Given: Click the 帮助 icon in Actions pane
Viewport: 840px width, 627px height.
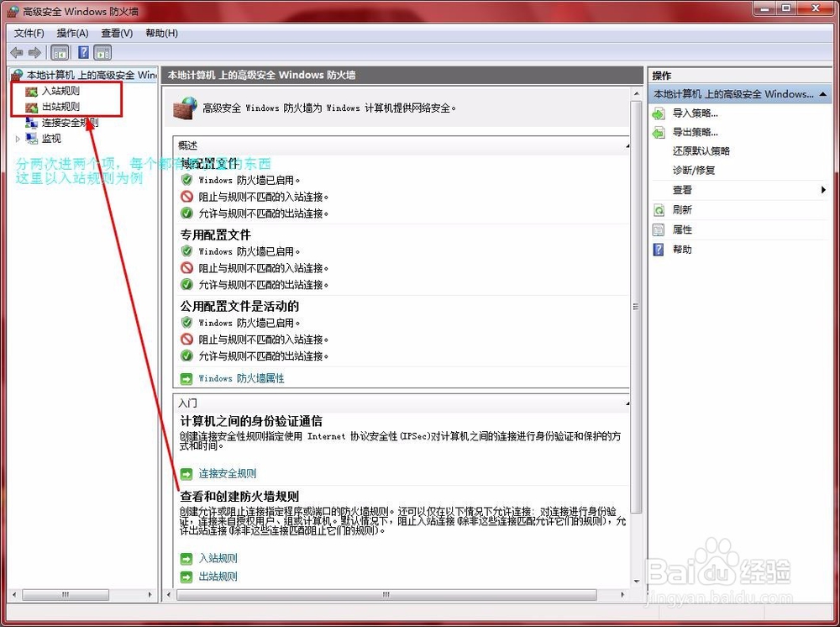Looking at the screenshot, I should tap(659, 250).
